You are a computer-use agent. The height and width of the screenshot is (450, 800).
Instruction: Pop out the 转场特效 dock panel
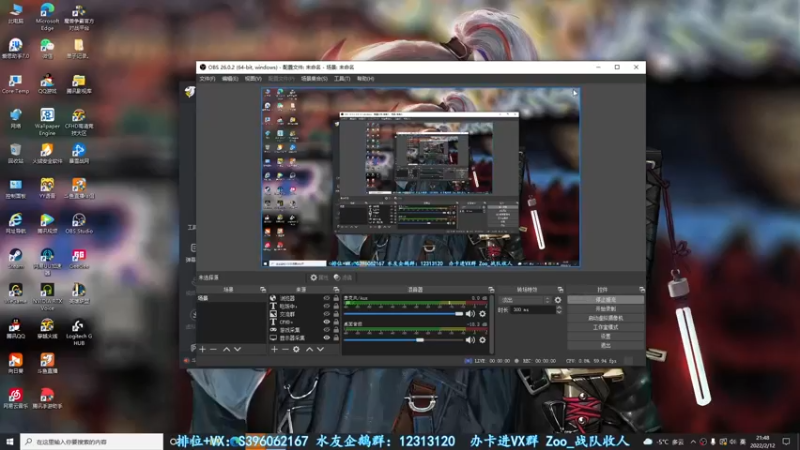tap(560, 289)
